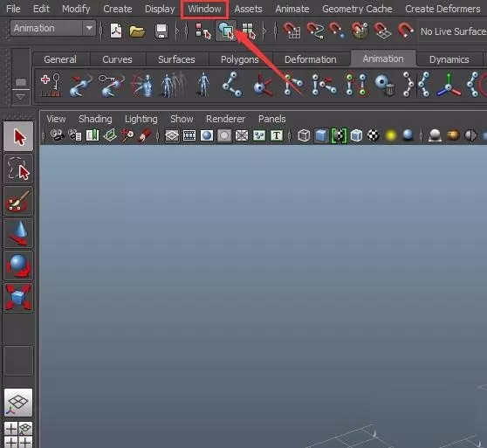The height and width of the screenshot is (448, 487).
Task: Expand the Animation menu set dropdown
Action: pyautogui.click(x=89, y=28)
